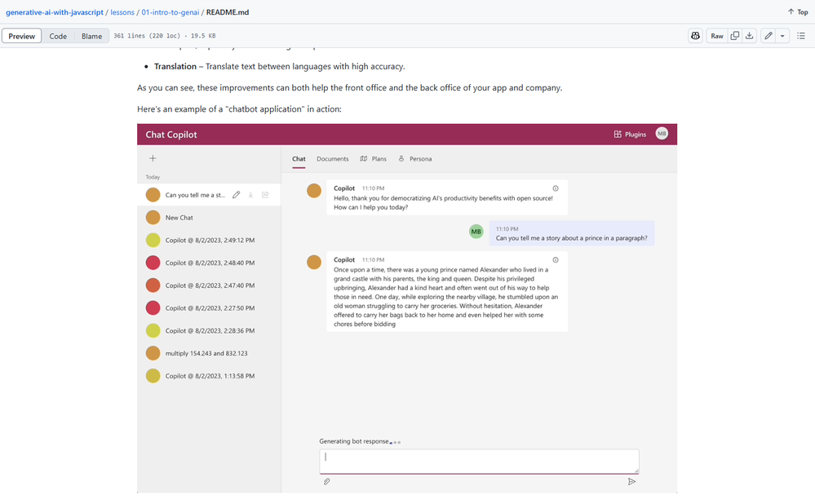Click Copilot avatar beside the greeting message
The width and height of the screenshot is (815, 504).
[x=314, y=191]
